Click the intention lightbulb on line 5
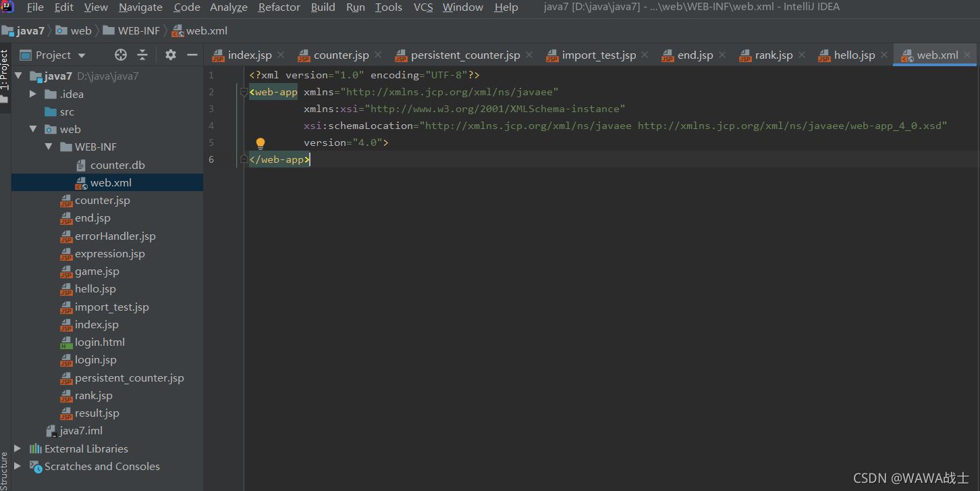Image resolution: width=980 pixels, height=491 pixels. click(261, 143)
